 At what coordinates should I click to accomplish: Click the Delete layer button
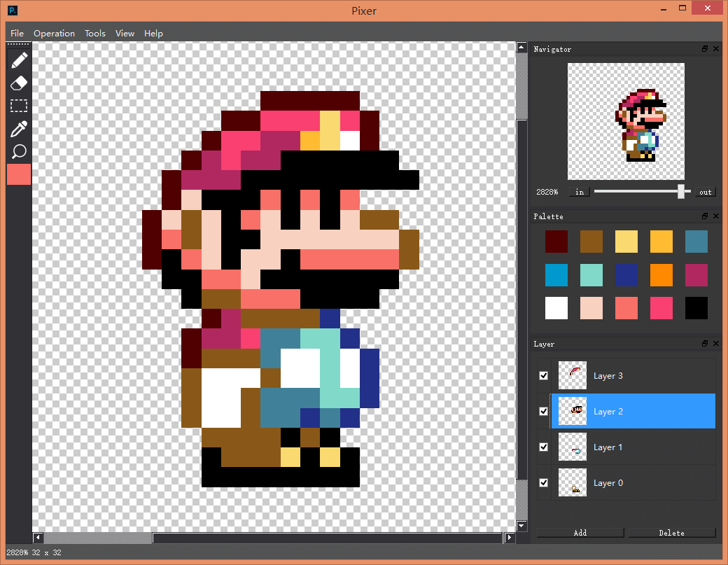pyautogui.click(x=671, y=533)
